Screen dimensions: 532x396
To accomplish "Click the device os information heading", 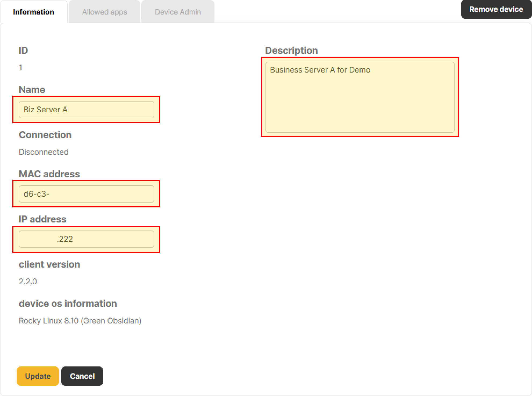I will [68, 304].
